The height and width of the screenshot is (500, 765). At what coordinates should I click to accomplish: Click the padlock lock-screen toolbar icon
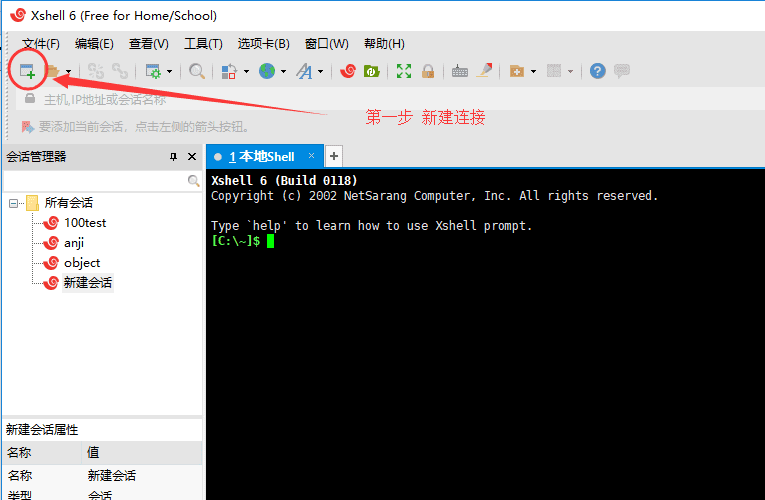pyautogui.click(x=428, y=71)
